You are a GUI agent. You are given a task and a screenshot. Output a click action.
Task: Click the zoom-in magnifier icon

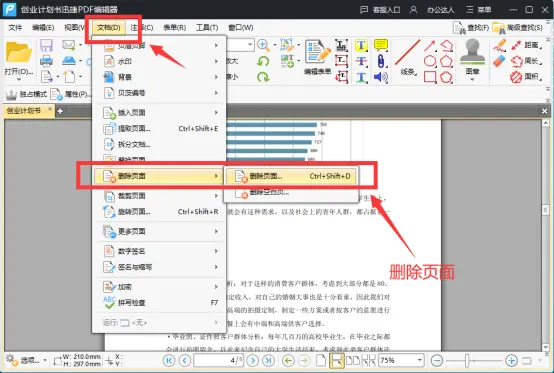point(263,45)
